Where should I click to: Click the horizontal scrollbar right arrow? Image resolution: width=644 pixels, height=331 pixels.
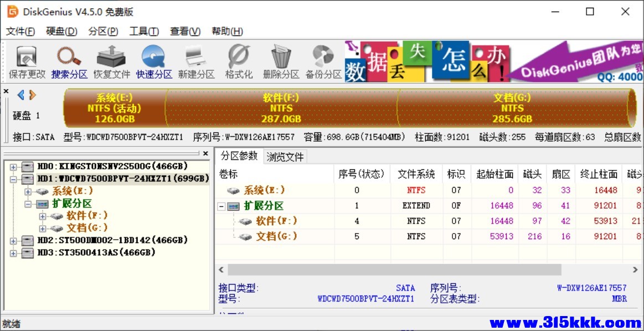coord(635,270)
